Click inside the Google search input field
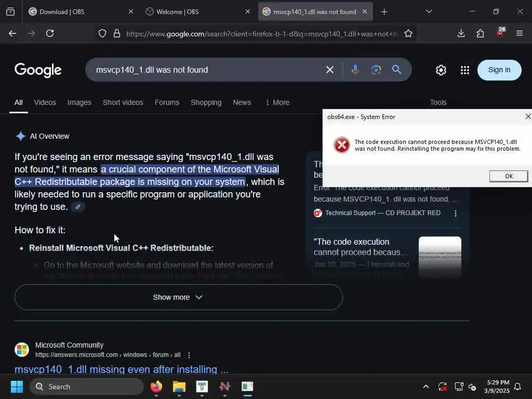532x399 pixels. point(207,70)
